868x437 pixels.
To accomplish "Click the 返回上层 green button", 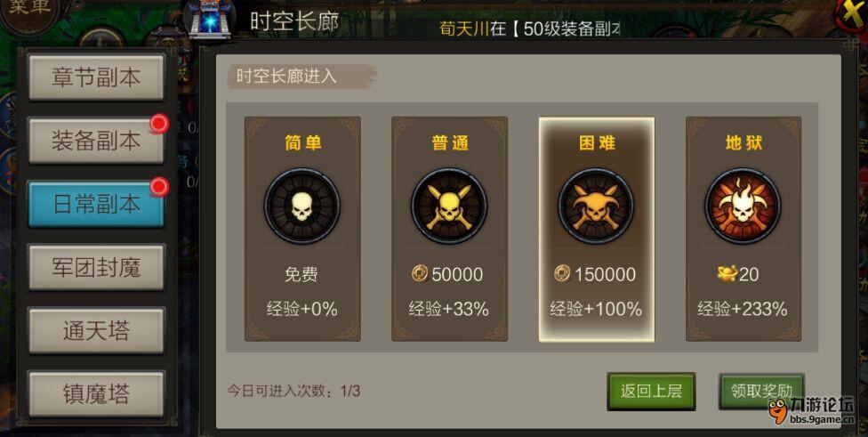I will point(651,391).
